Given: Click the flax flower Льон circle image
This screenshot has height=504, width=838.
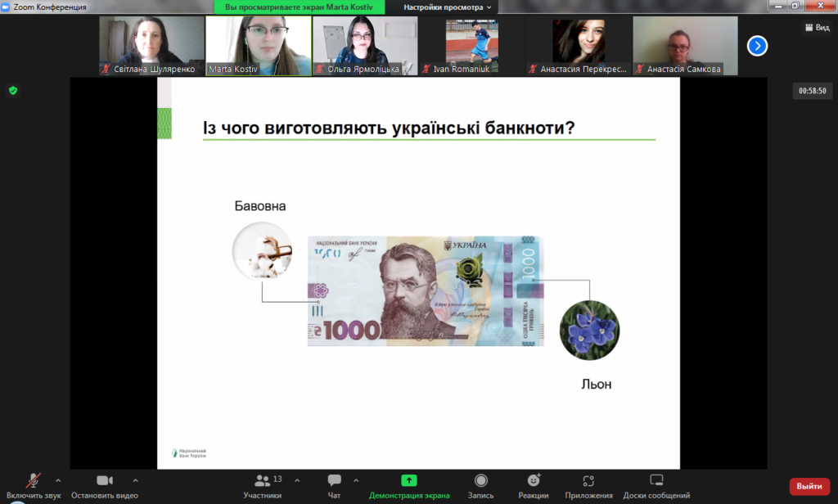Looking at the screenshot, I should pyautogui.click(x=589, y=331).
